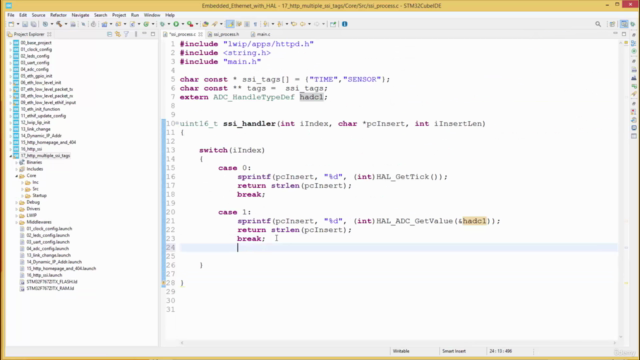Open the Window menu
The image size is (640, 360).
(x=152, y=15)
